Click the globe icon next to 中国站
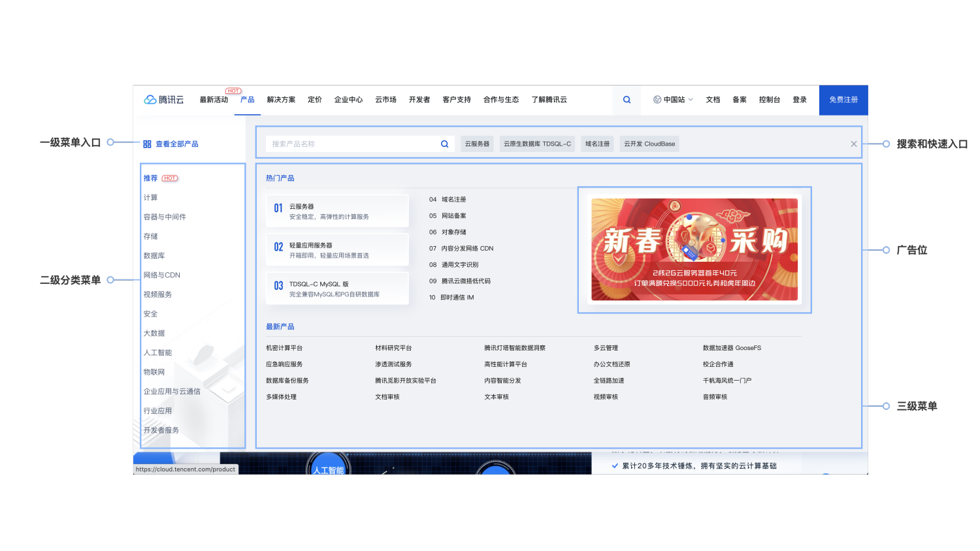The image size is (980, 551). coord(657,100)
